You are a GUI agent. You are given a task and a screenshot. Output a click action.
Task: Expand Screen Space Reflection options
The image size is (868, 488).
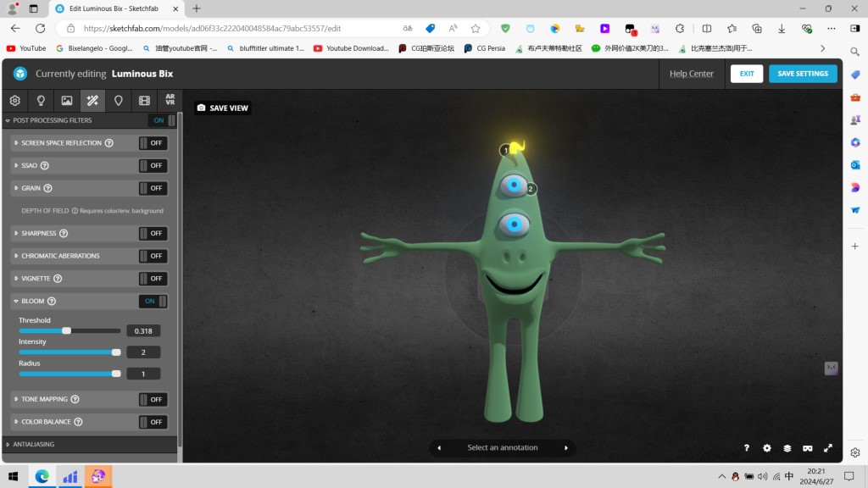pyautogui.click(x=16, y=142)
